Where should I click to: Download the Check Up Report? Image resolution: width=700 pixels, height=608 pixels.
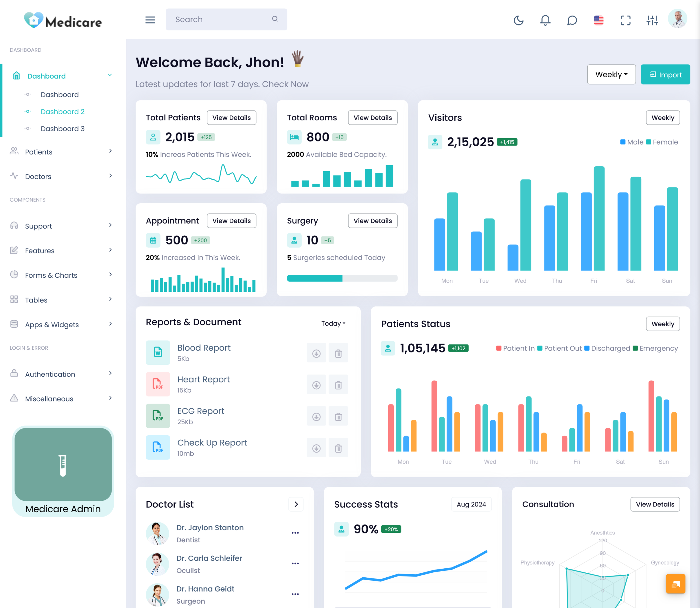(316, 448)
